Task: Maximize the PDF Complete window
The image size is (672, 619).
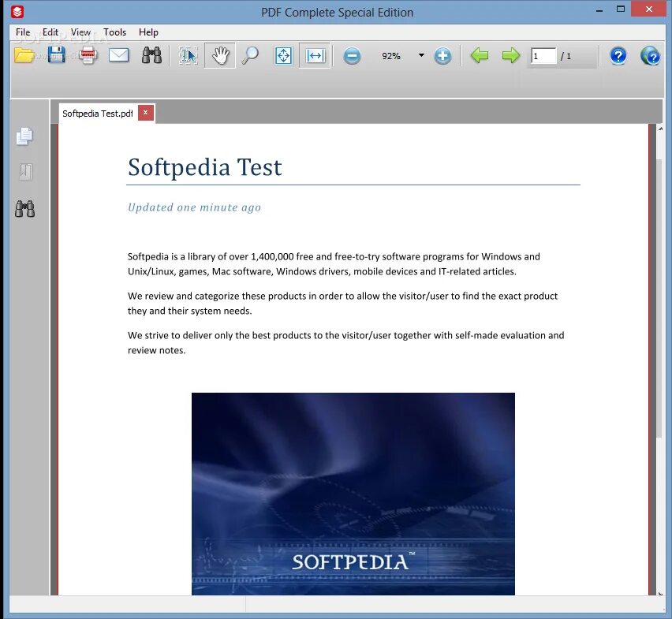Action: pyautogui.click(x=620, y=9)
